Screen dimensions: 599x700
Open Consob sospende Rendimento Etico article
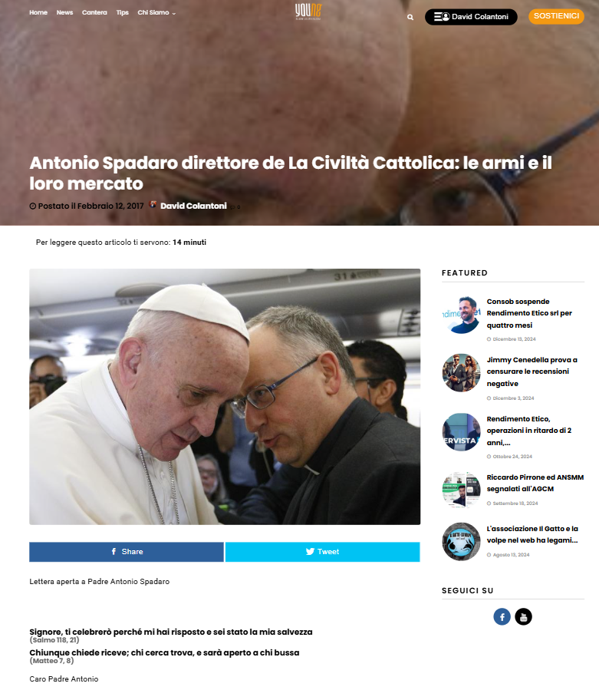pyautogui.click(x=529, y=313)
